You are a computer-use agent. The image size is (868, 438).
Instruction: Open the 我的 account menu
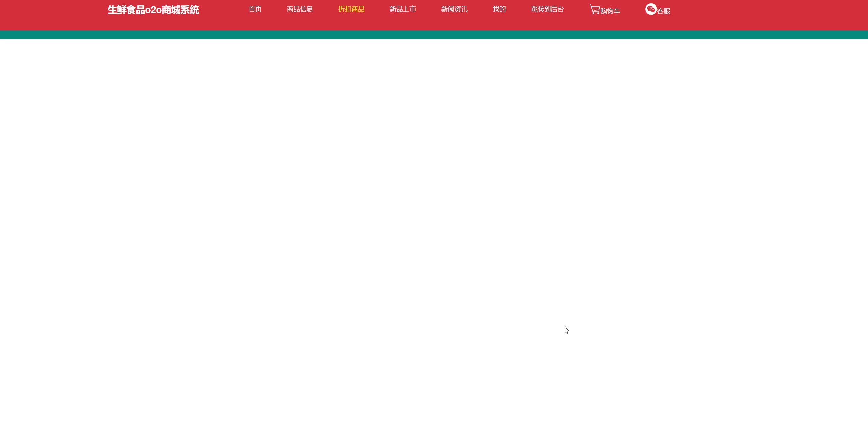pyautogui.click(x=499, y=9)
